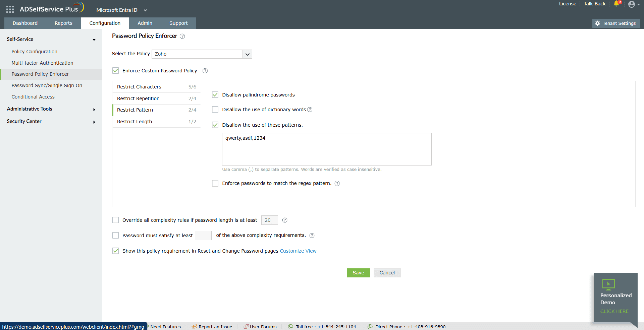Click inside the disallowed patterns text area
Viewport: 644px width, 330px height.
pos(327,149)
